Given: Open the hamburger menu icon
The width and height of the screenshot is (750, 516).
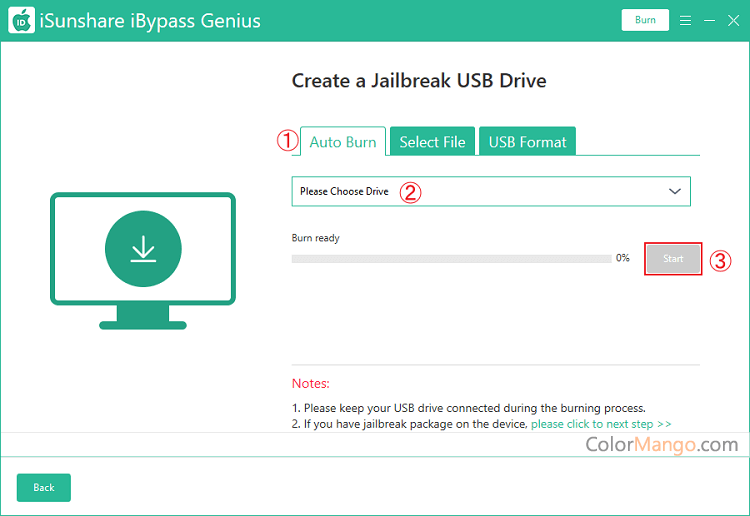Looking at the screenshot, I should [x=685, y=21].
